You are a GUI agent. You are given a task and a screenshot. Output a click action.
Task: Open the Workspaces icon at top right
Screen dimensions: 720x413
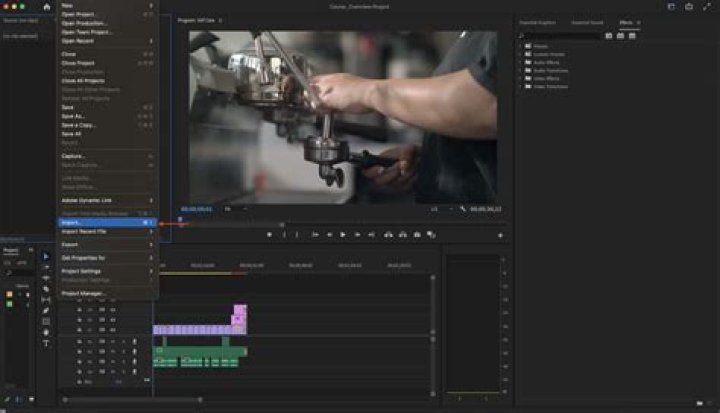(x=671, y=6)
